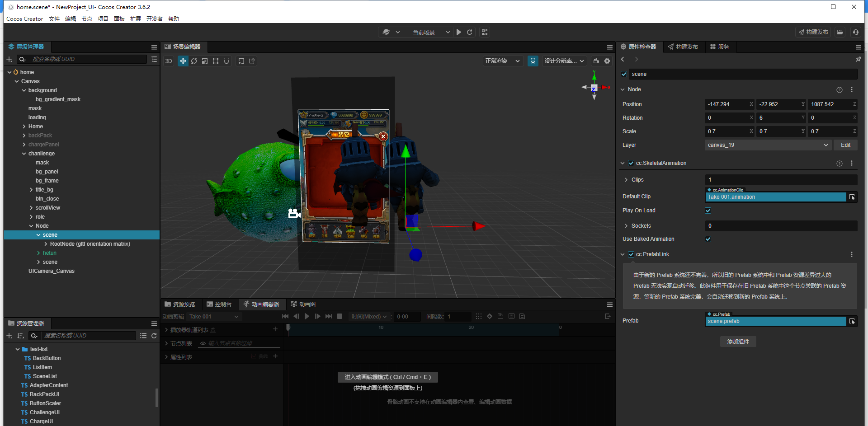Click the 添加组件 add component button
The width and height of the screenshot is (868, 426).
pyautogui.click(x=738, y=342)
